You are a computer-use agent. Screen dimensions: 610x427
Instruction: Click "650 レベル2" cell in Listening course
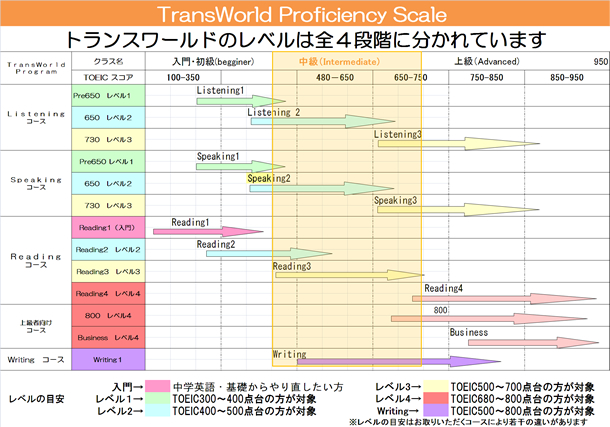pos(109,117)
